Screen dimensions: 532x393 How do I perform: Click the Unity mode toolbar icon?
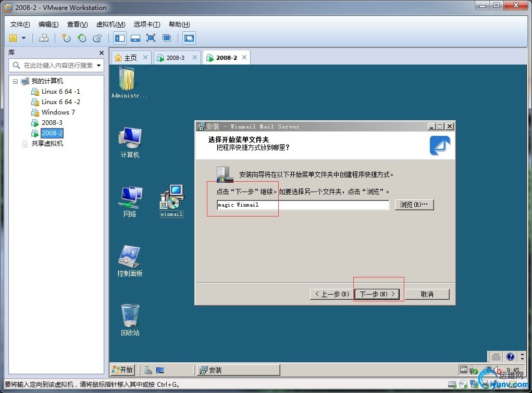click(167, 38)
